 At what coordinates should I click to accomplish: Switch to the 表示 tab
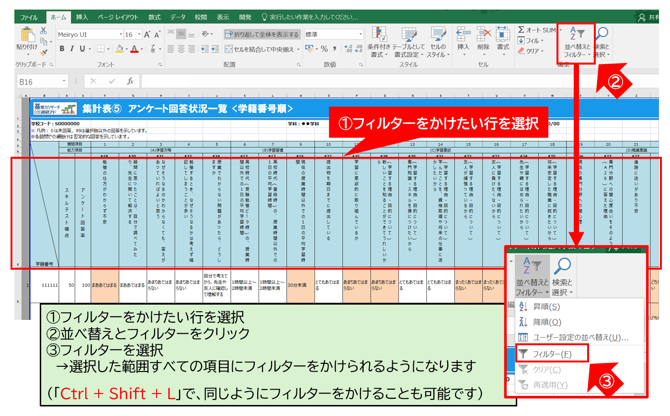coord(223,17)
